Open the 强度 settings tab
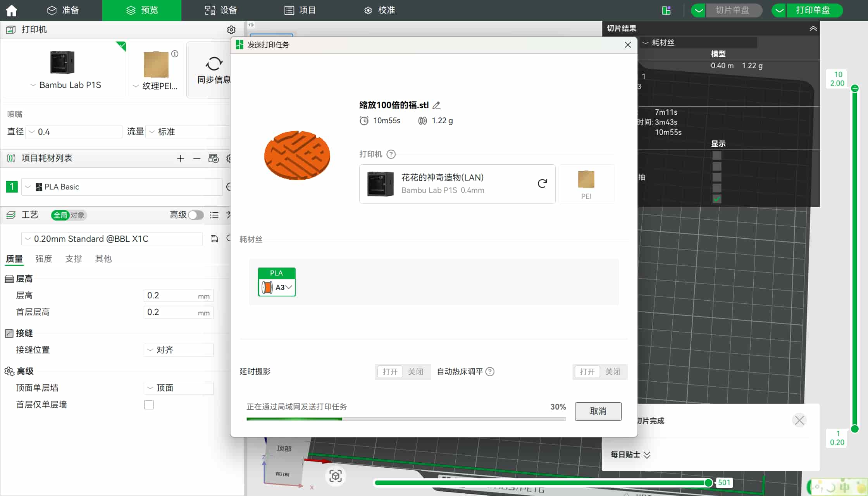 (43, 259)
